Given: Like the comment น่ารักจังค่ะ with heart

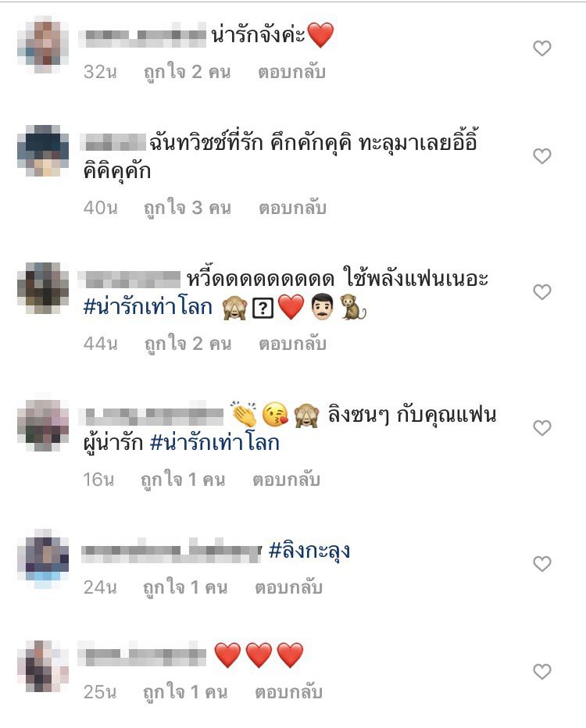Looking at the screenshot, I should click(x=542, y=48).
